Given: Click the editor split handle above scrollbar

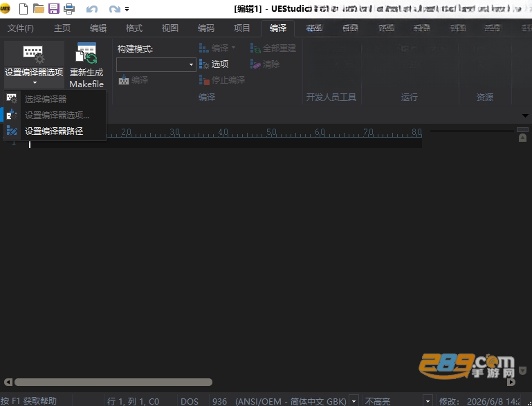Looking at the screenshot, I should pyautogui.click(x=522, y=129).
